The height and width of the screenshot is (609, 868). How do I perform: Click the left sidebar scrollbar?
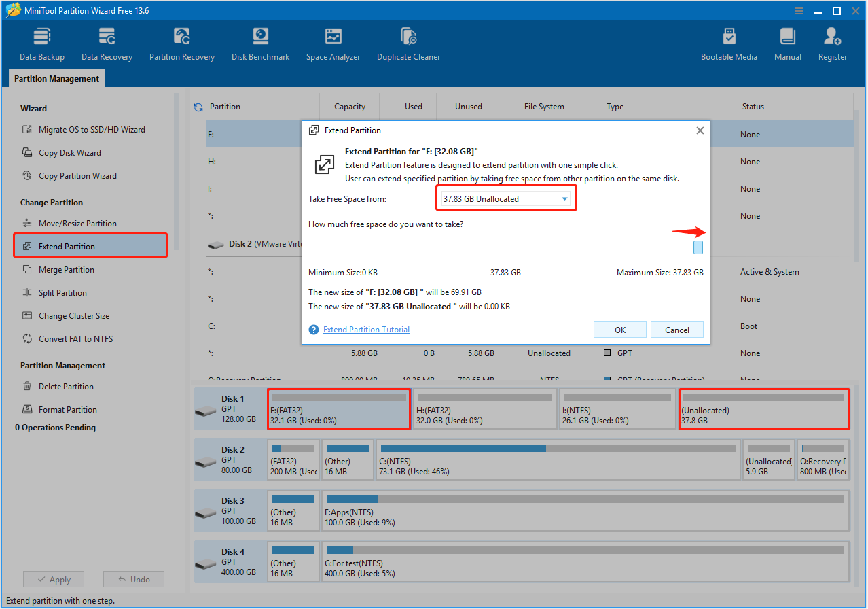pos(177,170)
